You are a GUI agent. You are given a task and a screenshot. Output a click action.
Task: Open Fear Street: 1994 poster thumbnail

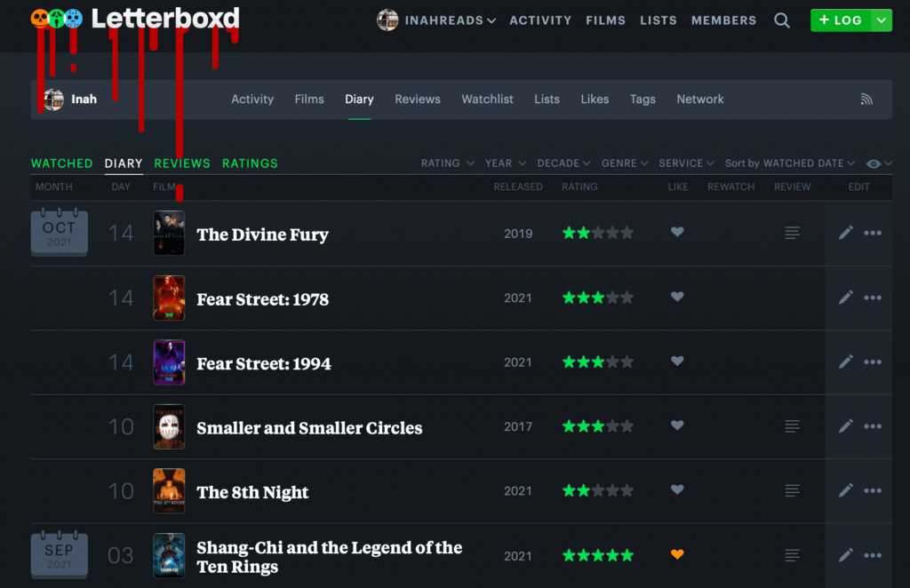[x=169, y=362]
